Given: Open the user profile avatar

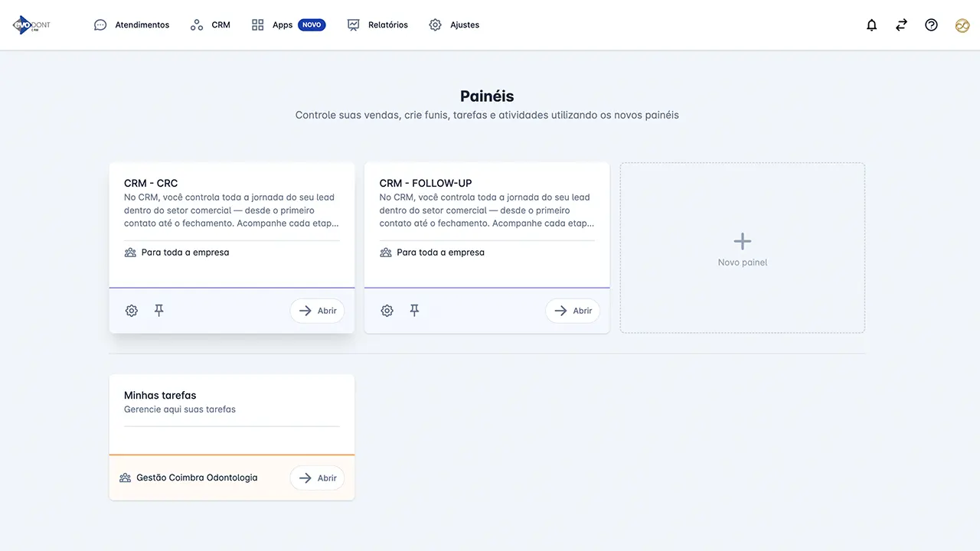Looking at the screenshot, I should click(x=962, y=25).
